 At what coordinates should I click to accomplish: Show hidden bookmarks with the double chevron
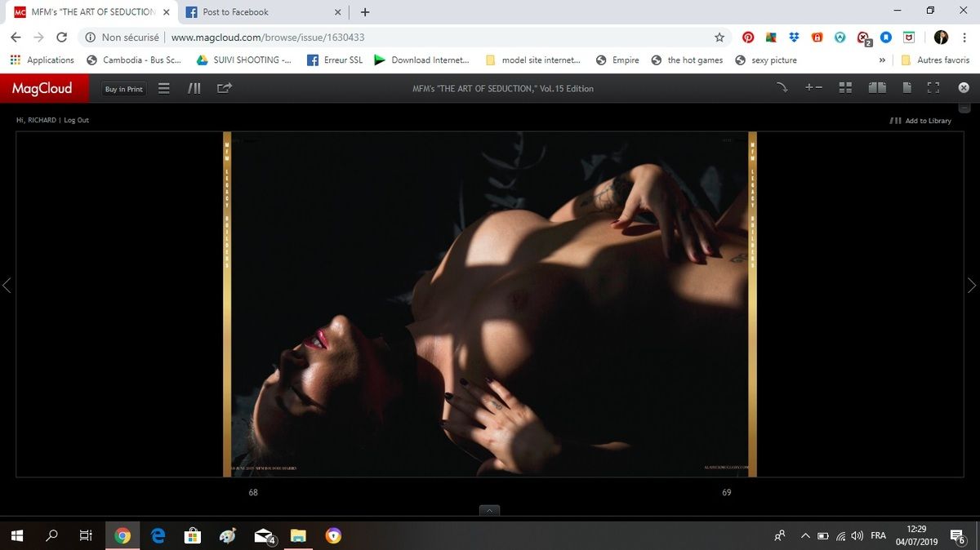(x=882, y=60)
